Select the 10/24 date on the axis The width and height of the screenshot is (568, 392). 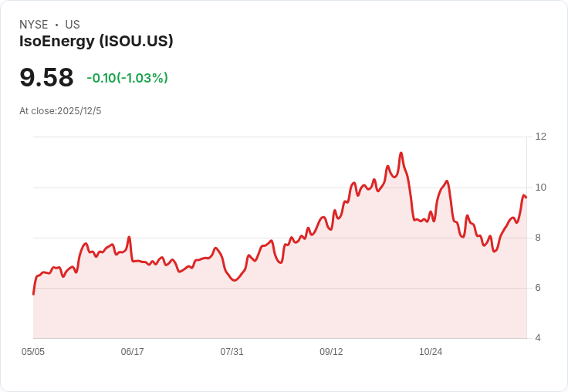pos(431,352)
